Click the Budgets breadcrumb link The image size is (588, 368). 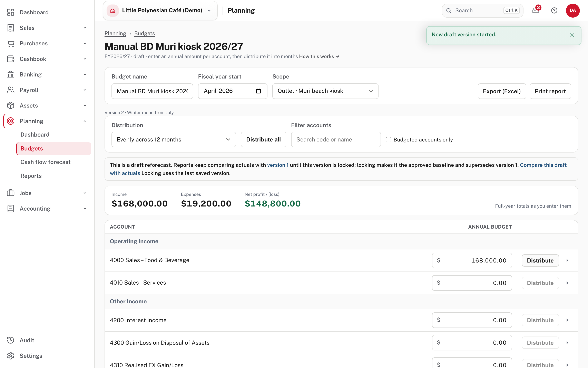(x=145, y=33)
